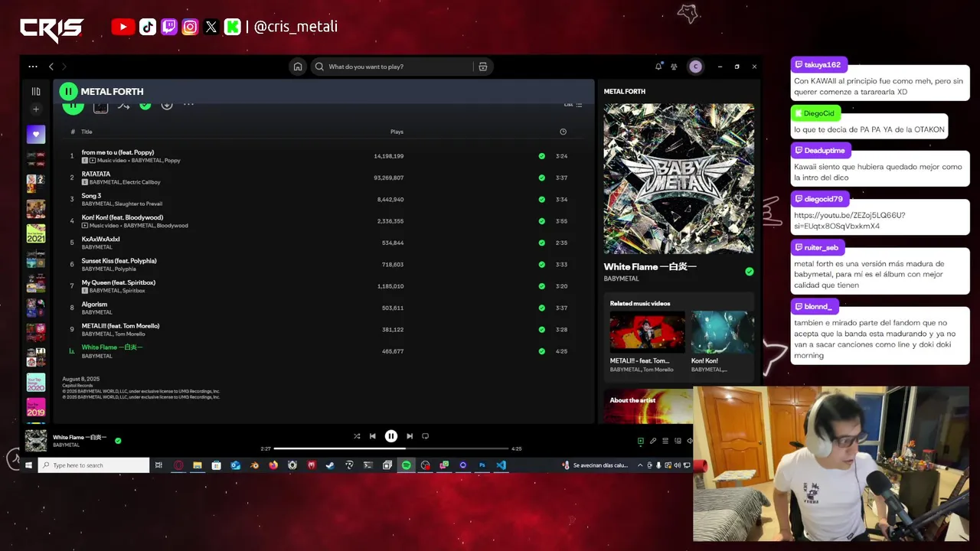Open the What's New notifications bell
The width and height of the screenshot is (980, 551).
tap(658, 67)
